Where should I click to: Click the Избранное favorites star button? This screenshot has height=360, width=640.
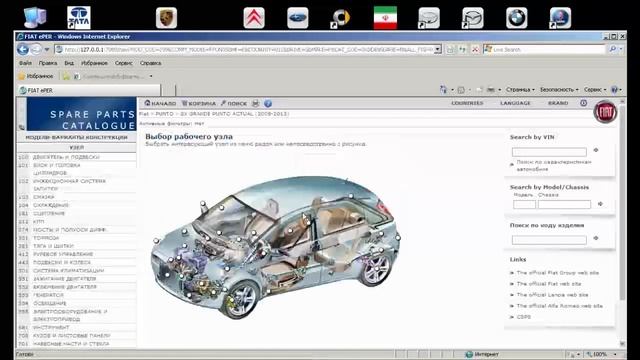(36, 76)
